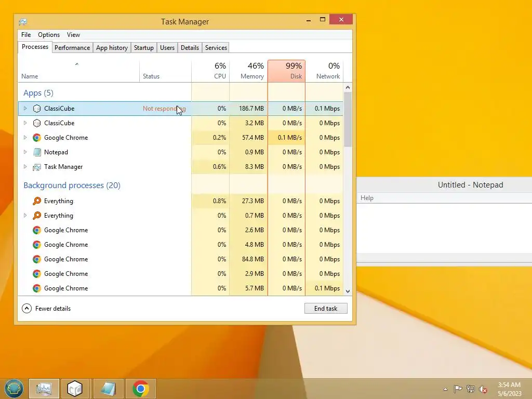Image resolution: width=532 pixels, height=399 pixels.
Task: Switch to the App history tab
Action: (112, 48)
